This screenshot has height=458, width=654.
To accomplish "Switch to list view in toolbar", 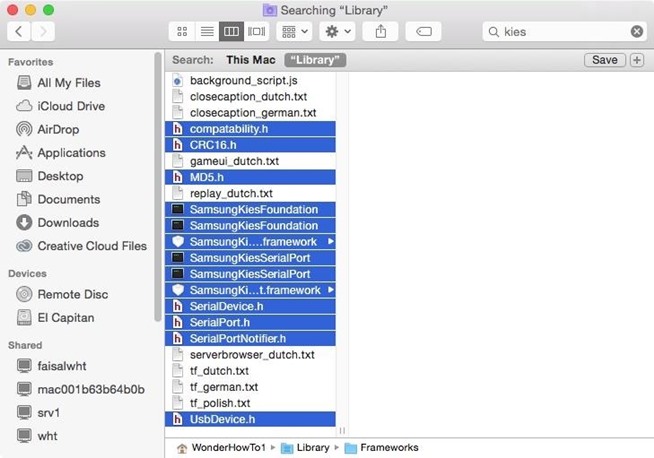I will click(207, 32).
